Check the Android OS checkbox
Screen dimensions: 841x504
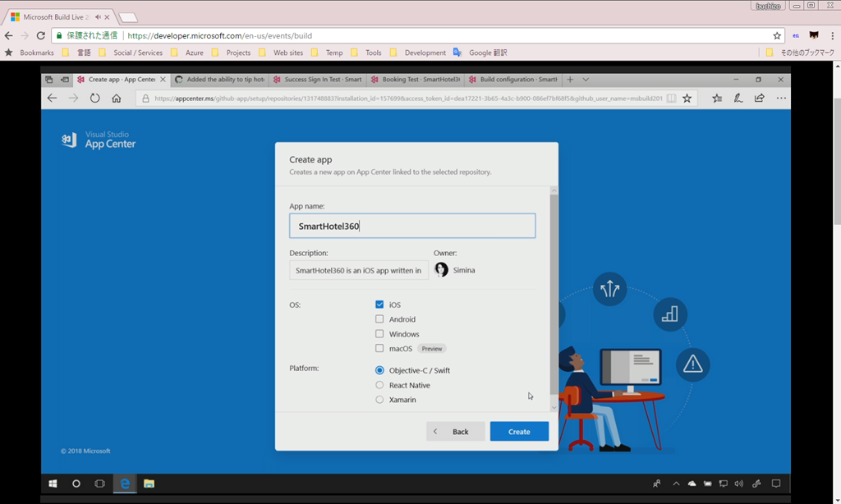(x=379, y=319)
